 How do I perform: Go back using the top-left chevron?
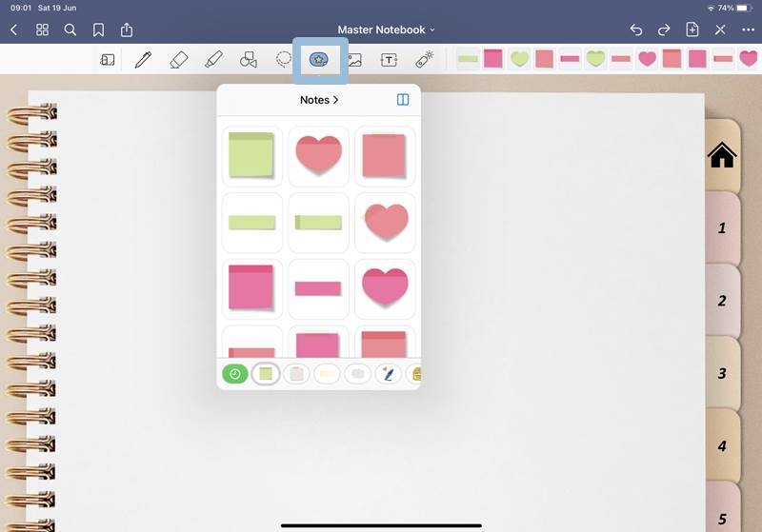(x=14, y=30)
